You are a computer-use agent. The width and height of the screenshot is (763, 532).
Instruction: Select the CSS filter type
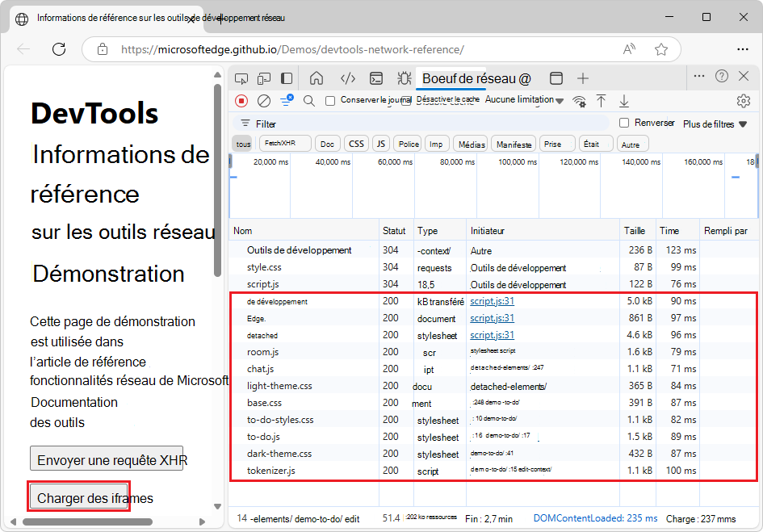[x=355, y=144]
